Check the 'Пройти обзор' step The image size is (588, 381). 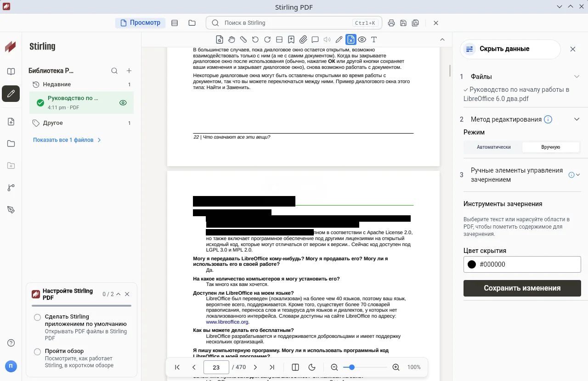38,352
